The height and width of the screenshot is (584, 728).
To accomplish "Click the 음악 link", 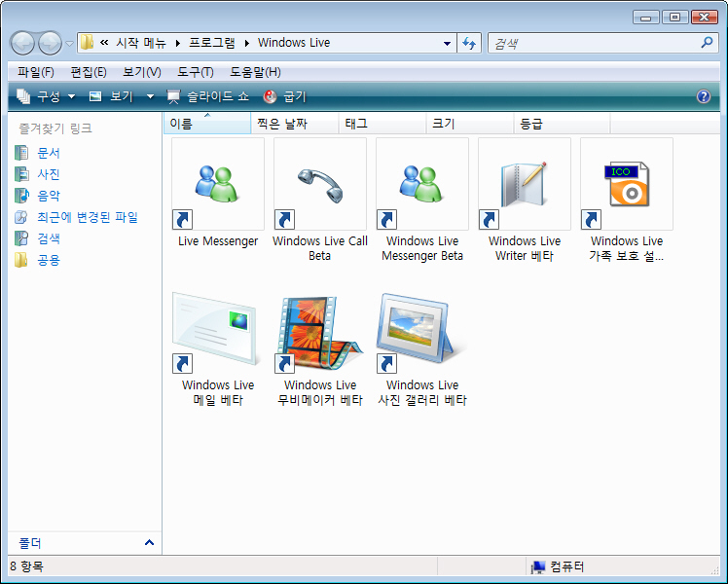I will click(49, 196).
